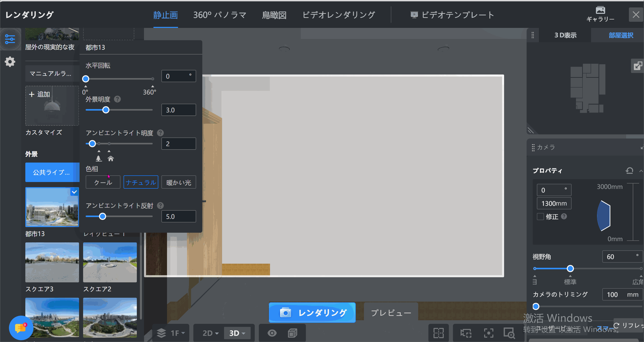Click the 外景明度 slider handle

click(x=106, y=110)
